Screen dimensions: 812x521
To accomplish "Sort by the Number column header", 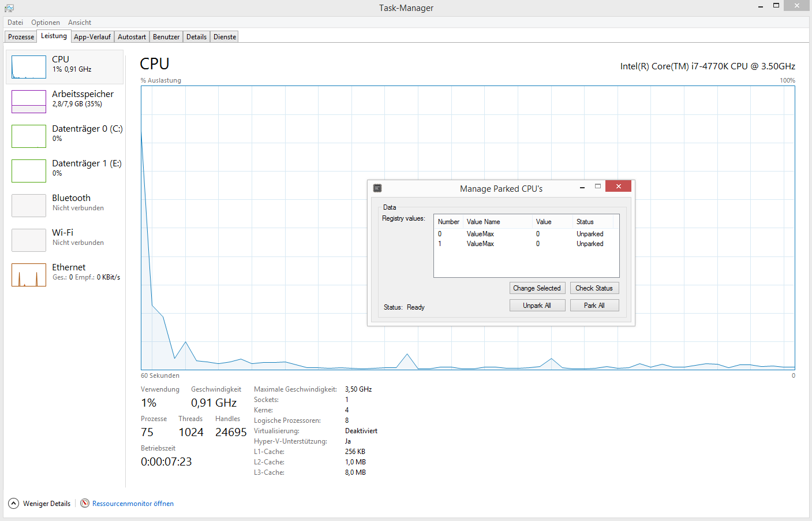I will [448, 222].
